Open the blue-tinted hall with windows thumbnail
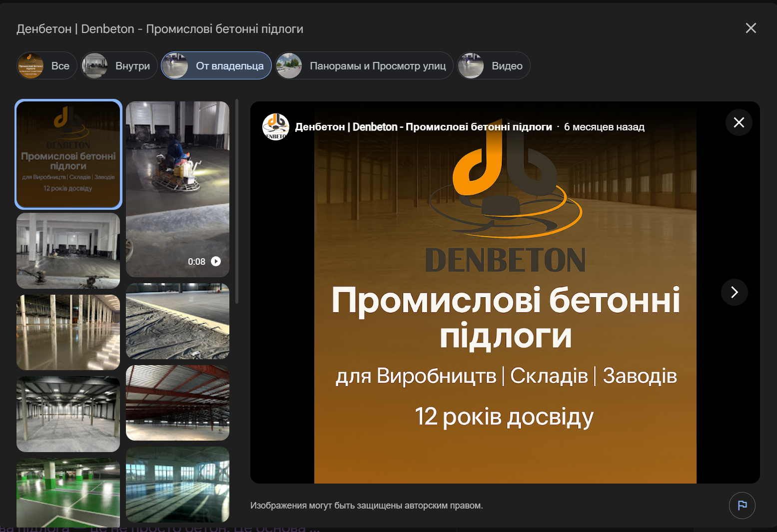 (177, 485)
